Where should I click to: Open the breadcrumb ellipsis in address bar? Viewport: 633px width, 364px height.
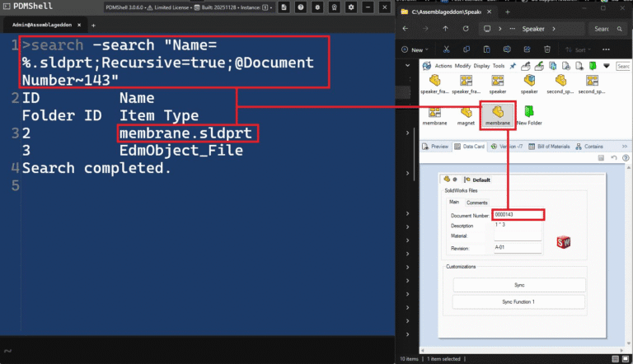513,29
